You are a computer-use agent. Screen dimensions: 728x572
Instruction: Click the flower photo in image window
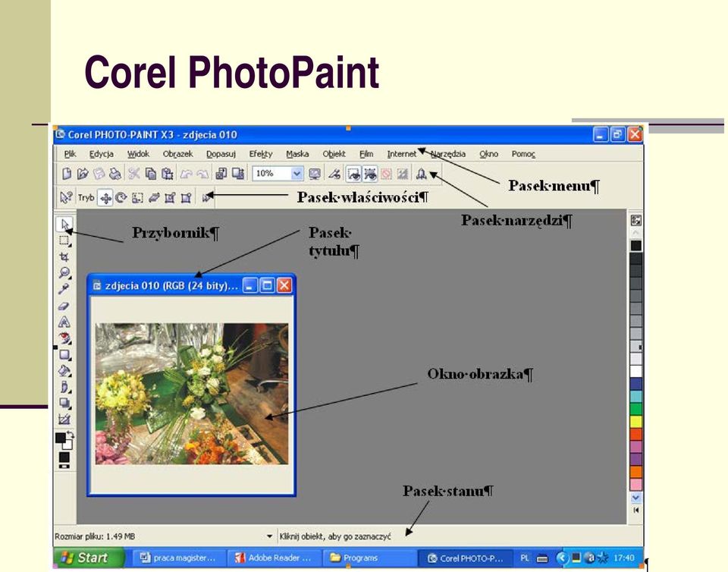(192, 394)
